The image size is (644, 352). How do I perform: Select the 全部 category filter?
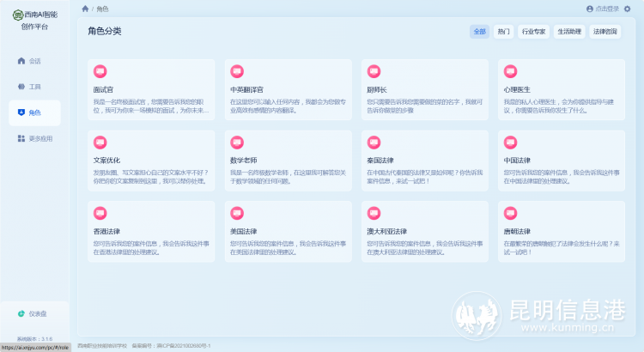pyautogui.click(x=479, y=32)
